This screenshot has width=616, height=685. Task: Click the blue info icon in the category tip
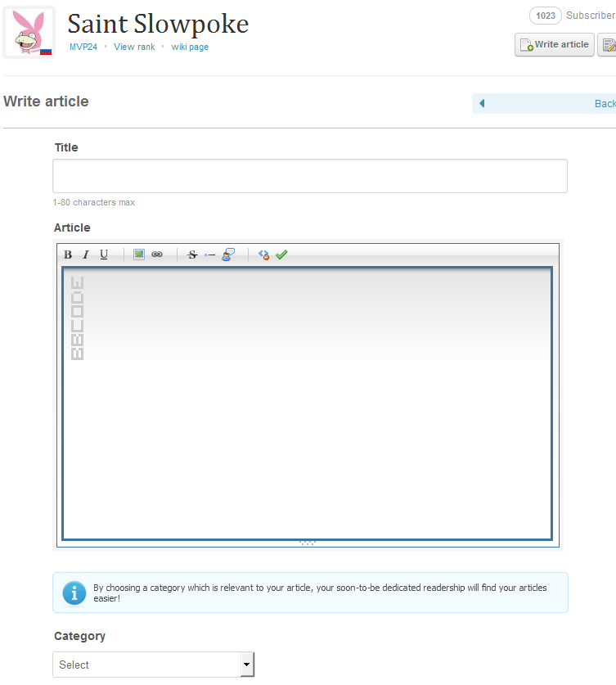pos(74,593)
